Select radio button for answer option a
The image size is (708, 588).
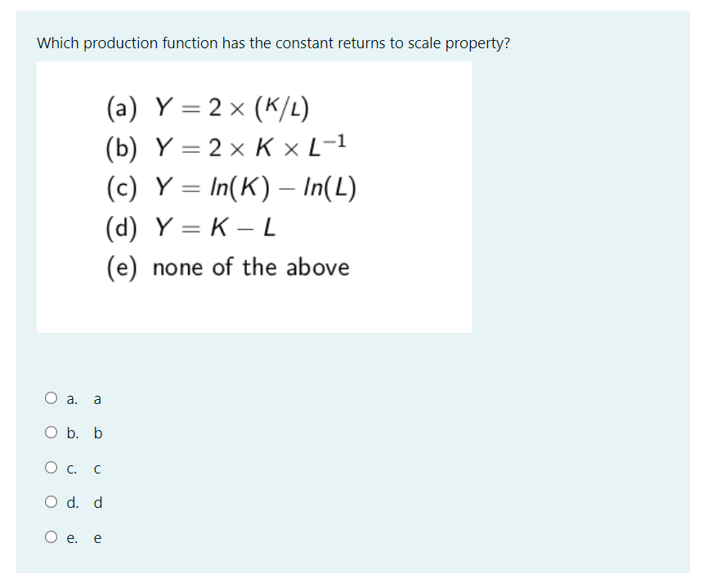51,398
